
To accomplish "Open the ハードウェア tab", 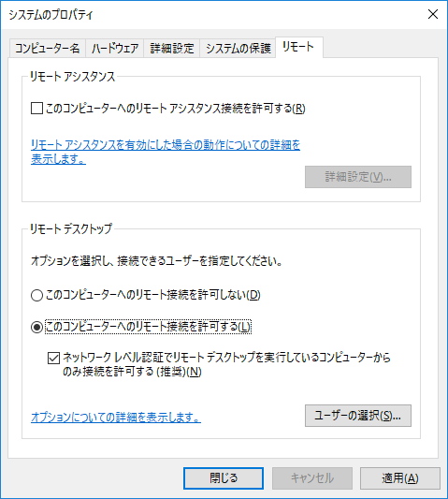I will coord(115,49).
